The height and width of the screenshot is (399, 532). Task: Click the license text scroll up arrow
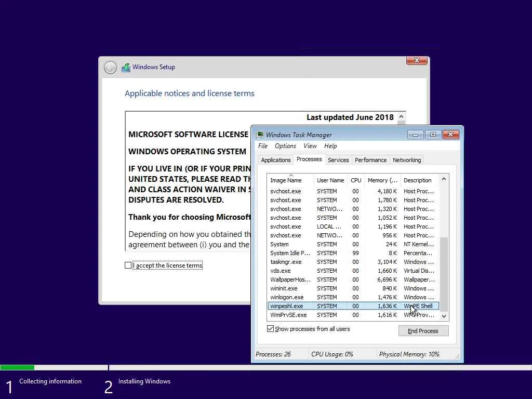coord(402,116)
